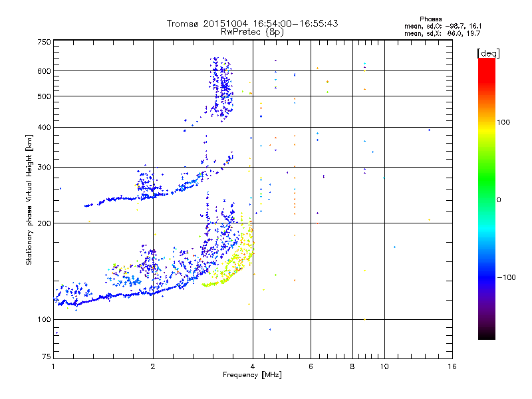This screenshot has width=532, height=399.
Task: Click the frequency axis tick label '4'
Action: click(x=253, y=366)
